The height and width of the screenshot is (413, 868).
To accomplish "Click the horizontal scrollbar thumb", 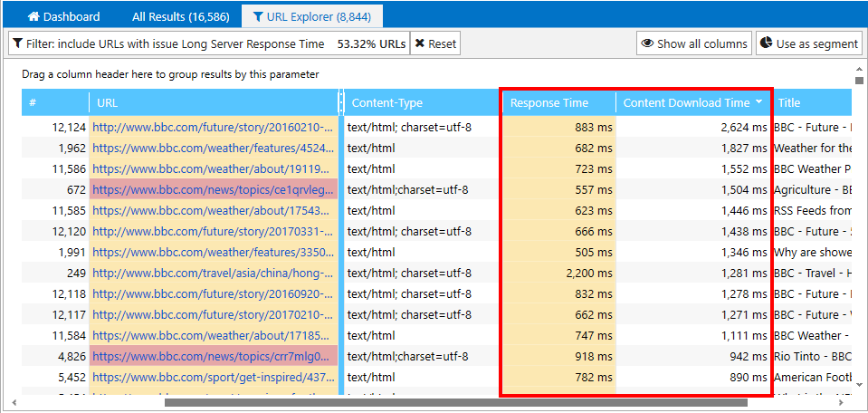I will pos(455,403).
